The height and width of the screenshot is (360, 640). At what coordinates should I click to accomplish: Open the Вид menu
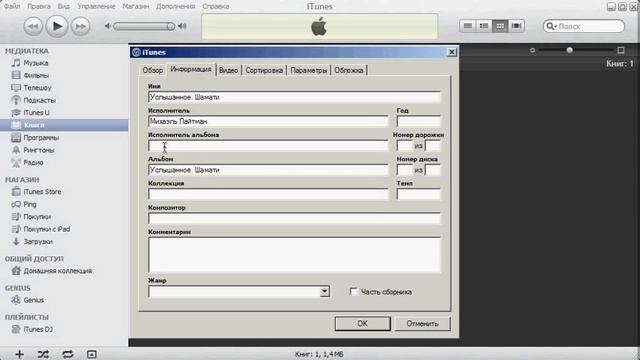tap(63, 6)
